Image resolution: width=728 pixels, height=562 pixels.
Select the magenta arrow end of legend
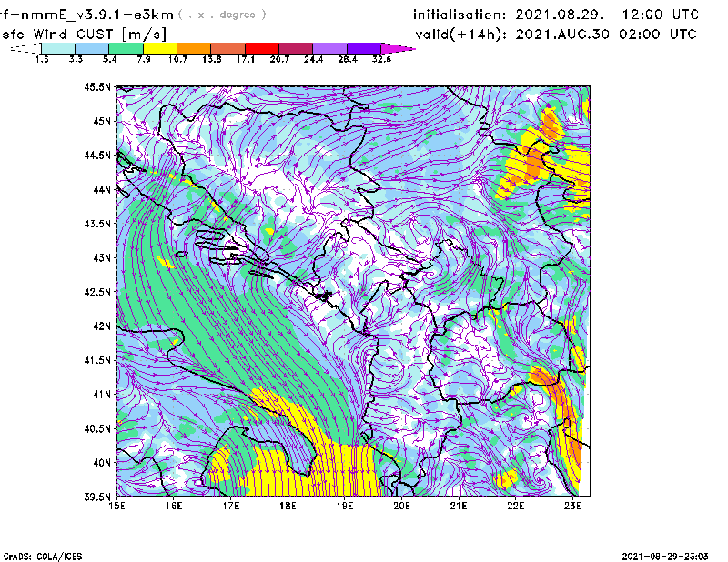point(398,48)
